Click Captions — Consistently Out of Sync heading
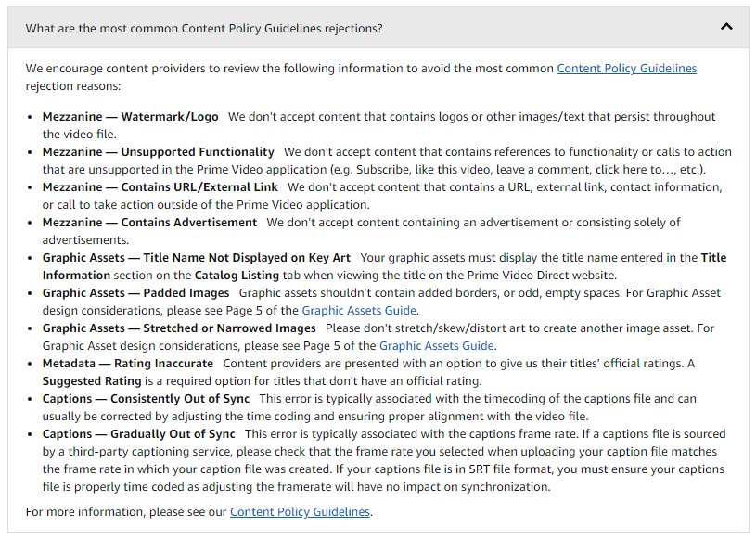The width and height of the screenshot is (756, 540). (x=146, y=399)
